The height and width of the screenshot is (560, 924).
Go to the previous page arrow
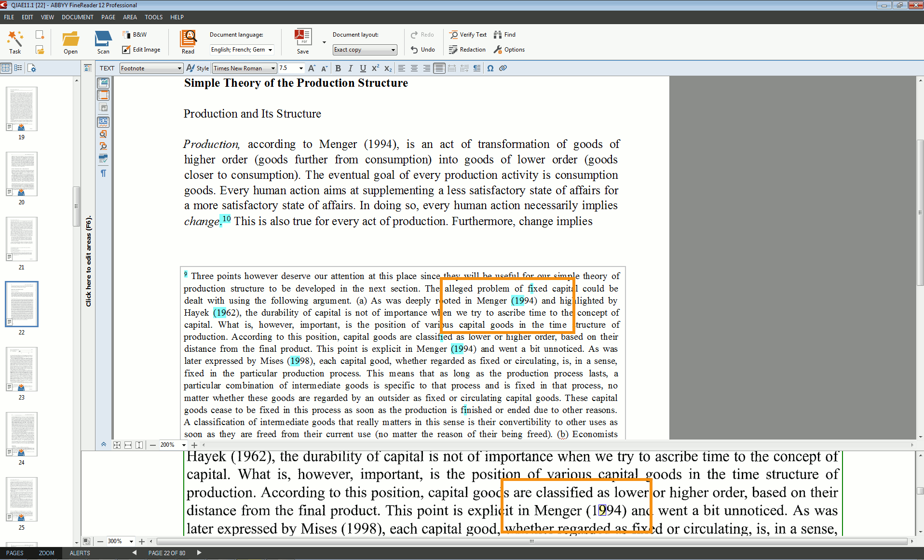point(135,553)
